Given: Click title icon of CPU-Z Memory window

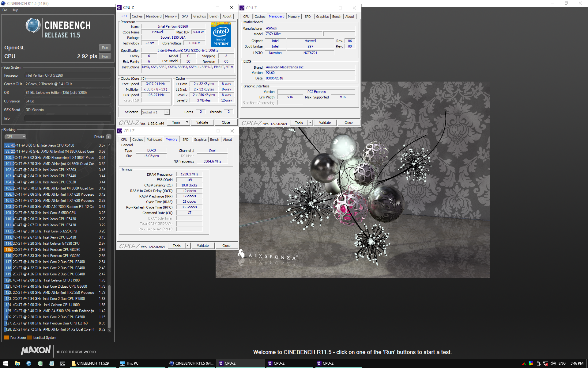Looking at the screenshot, I should pyautogui.click(x=120, y=131).
